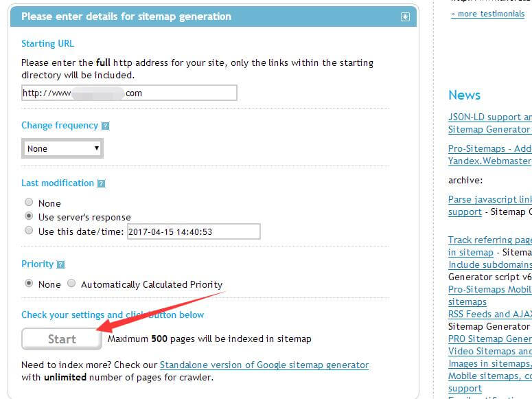532x399 pixels.
Task: Open RSS Feeds and AJAX news link
Action: (489, 314)
